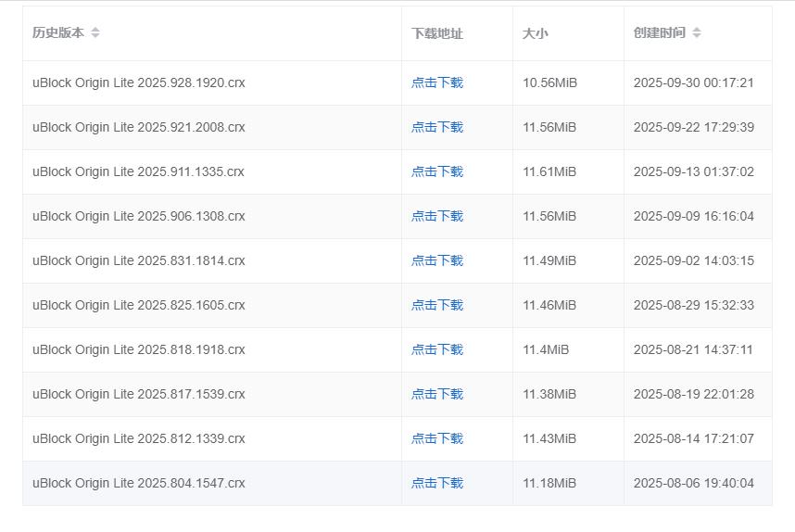The height and width of the screenshot is (532, 795).
Task: Download uBlock Origin Lite 2025.812.1339.crx
Action: tap(437, 438)
